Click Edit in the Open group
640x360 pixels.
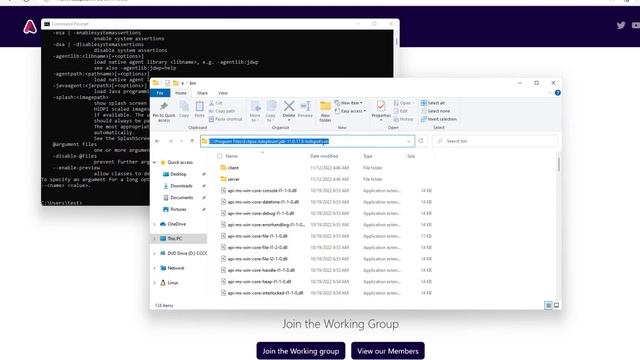401,111
